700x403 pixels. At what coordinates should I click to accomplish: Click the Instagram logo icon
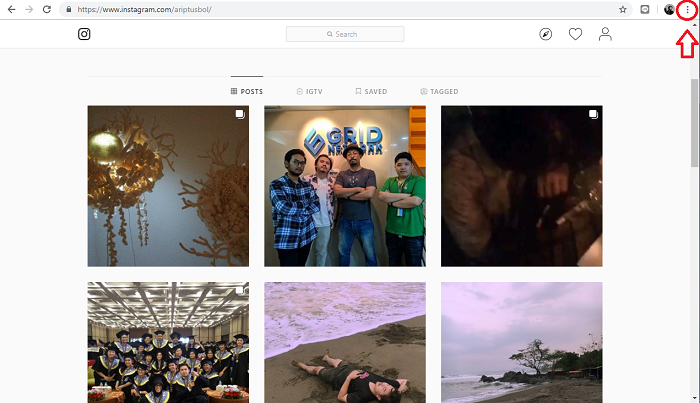pyautogui.click(x=84, y=34)
